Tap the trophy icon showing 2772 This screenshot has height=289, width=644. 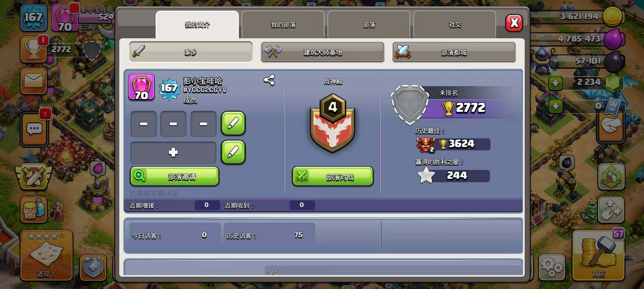click(33, 49)
